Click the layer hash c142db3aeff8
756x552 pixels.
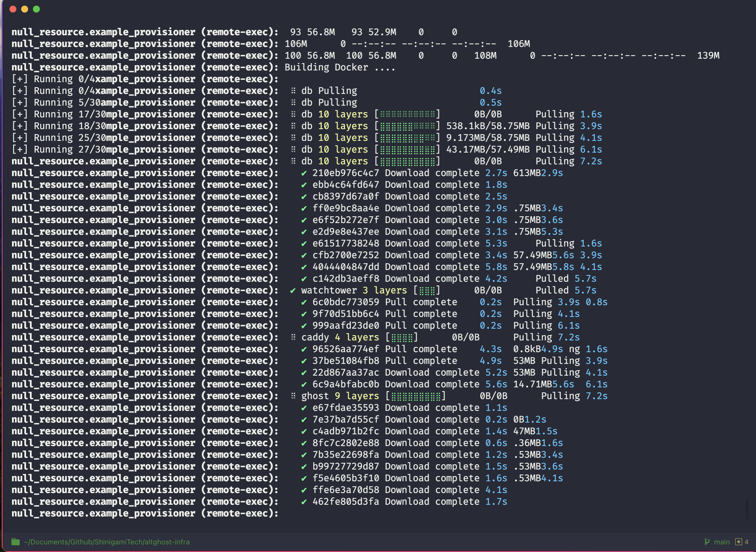pos(346,279)
